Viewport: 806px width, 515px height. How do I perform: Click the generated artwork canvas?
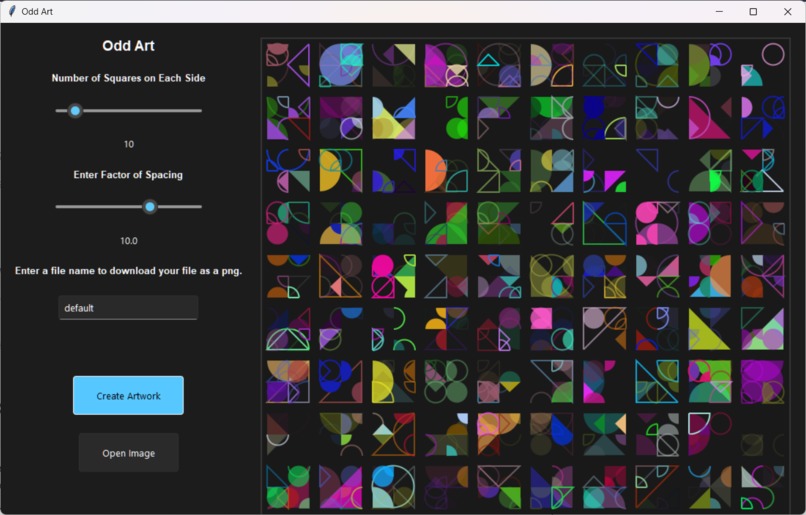click(x=525, y=276)
